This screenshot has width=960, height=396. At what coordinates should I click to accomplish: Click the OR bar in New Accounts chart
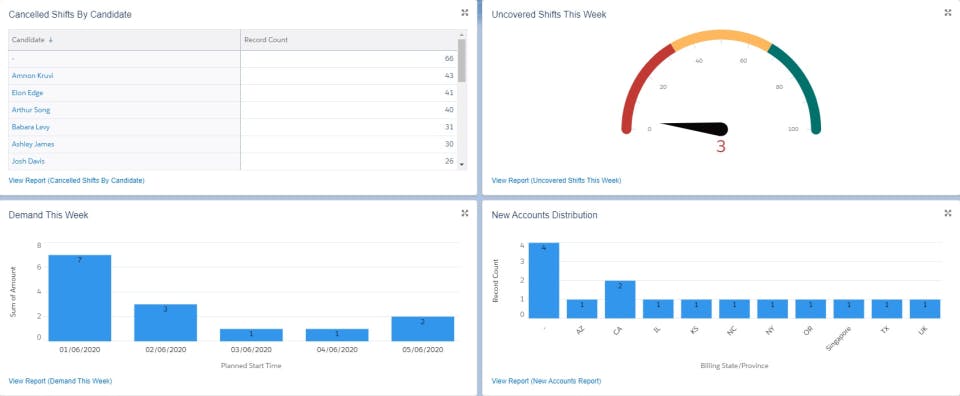tap(811, 309)
